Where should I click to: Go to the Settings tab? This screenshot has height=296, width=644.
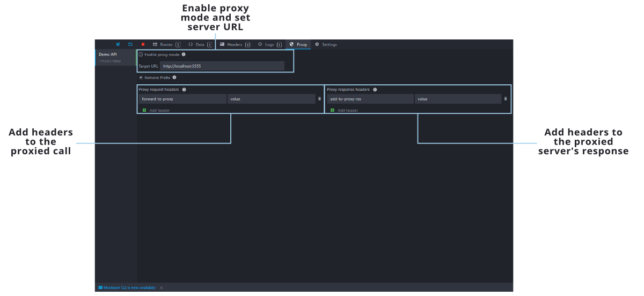pos(326,45)
